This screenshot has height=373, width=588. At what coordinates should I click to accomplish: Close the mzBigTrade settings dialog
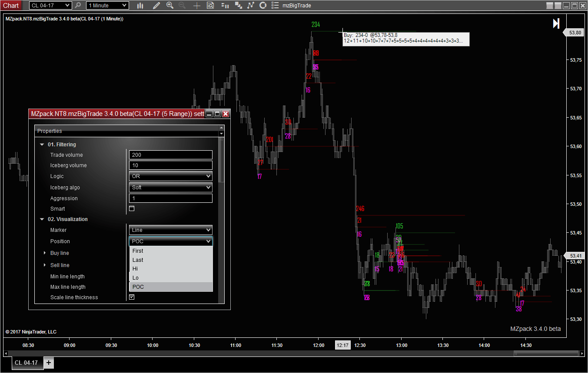pyautogui.click(x=225, y=114)
